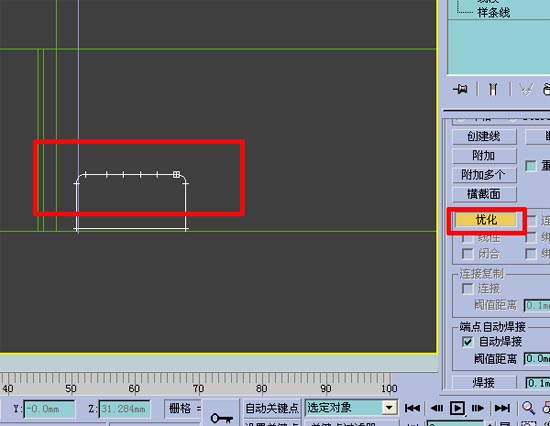Enable the 闭合 (Closed) checkbox
The width and height of the screenshot is (550, 426).
click(x=467, y=254)
